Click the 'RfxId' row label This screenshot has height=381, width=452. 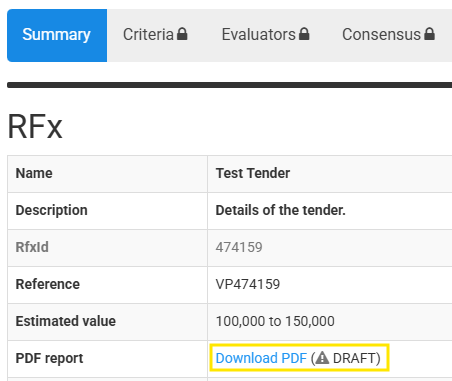(32, 247)
